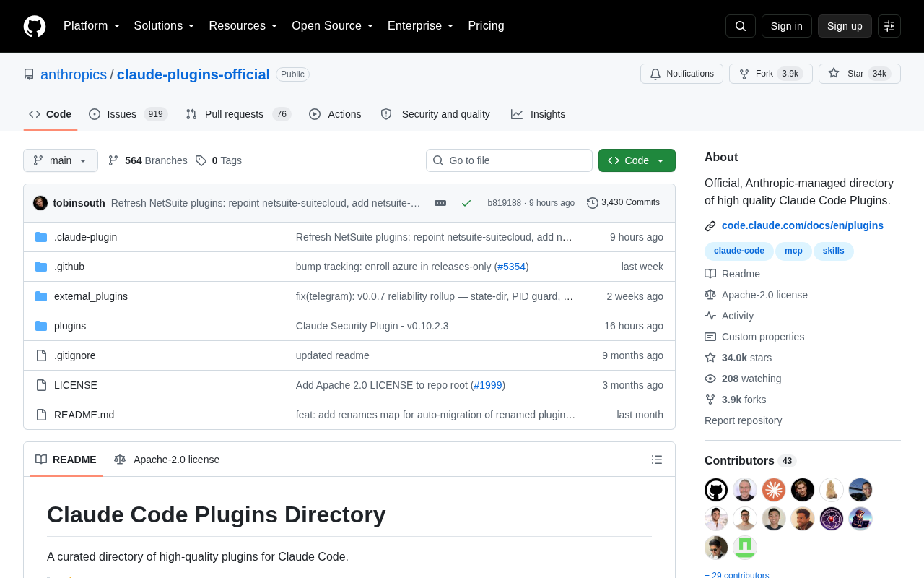Click the Notifications bell button
The height and width of the screenshot is (578, 924).
[x=681, y=74]
